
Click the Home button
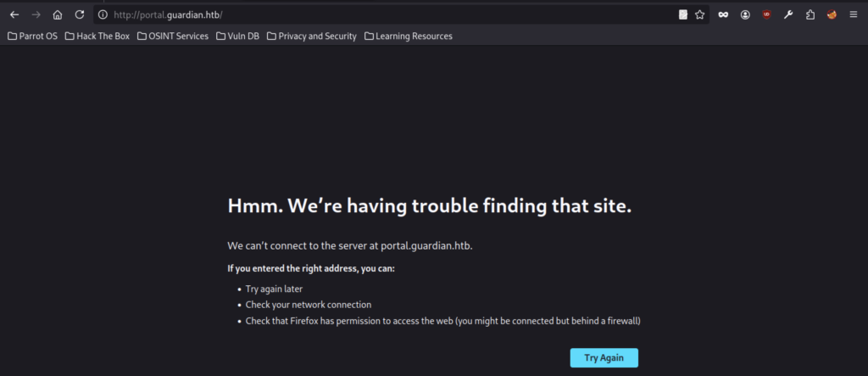click(x=58, y=14)
